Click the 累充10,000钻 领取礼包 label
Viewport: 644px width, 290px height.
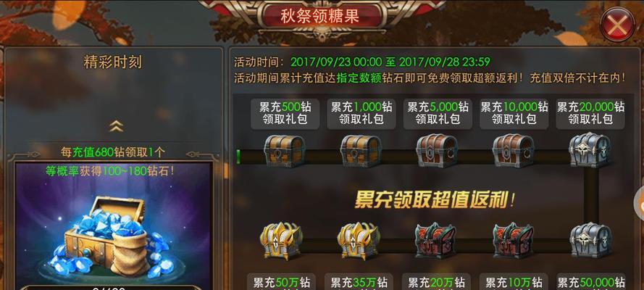pos(514,113)
